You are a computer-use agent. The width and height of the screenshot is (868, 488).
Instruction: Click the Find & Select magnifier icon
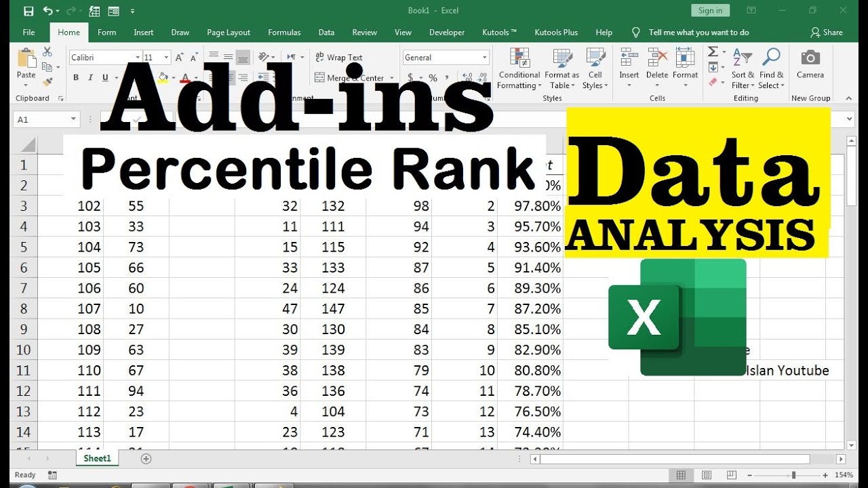771,58
